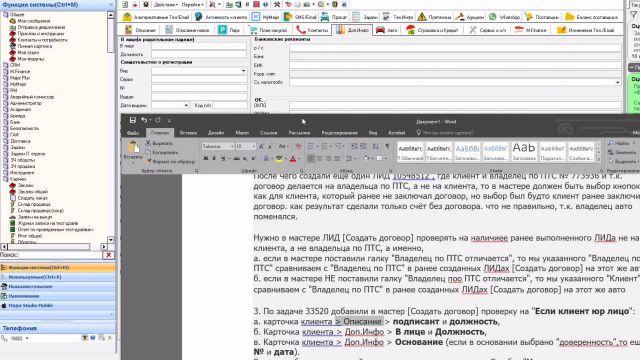The width and height of the screenshot is (640, 360).
Task: Toggle italic formatting in Word ribbon
Action: coord(214,158)
